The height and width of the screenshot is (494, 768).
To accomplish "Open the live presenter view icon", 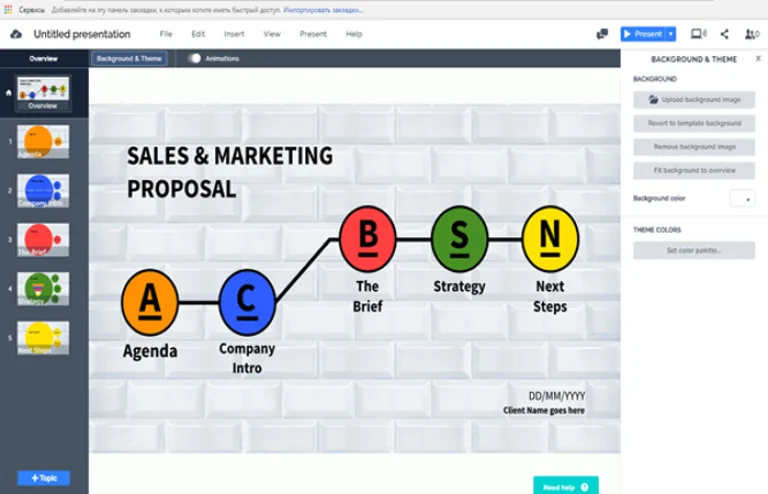I will tap(698, 34).
